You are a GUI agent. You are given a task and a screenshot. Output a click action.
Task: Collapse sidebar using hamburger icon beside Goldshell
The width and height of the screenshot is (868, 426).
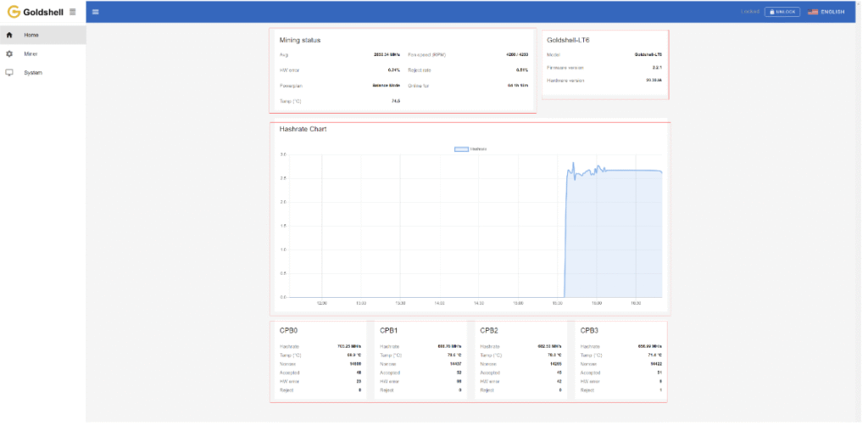(x=72, y=12)
